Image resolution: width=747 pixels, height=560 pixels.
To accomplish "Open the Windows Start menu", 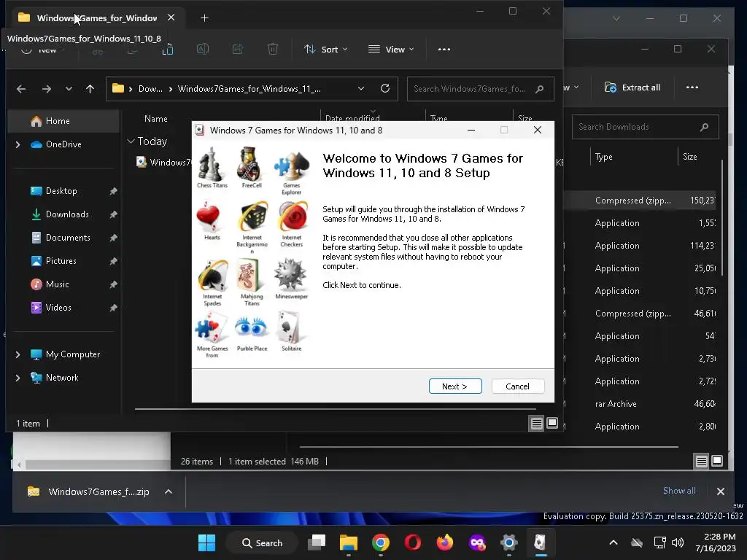I will pyautogui.click(x=206, y=542).
